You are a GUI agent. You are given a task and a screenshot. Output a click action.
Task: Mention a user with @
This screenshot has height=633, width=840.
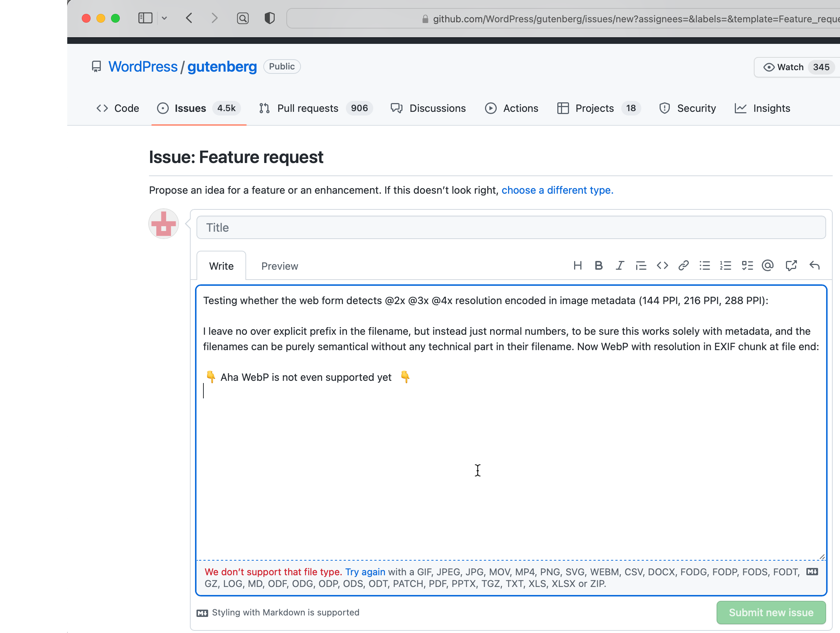click(768, 266)
